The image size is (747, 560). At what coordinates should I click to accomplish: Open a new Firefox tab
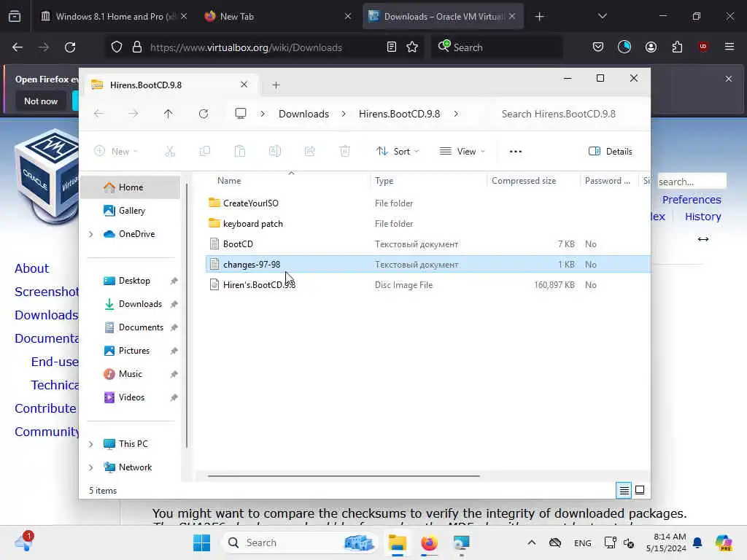coord(539,16)
